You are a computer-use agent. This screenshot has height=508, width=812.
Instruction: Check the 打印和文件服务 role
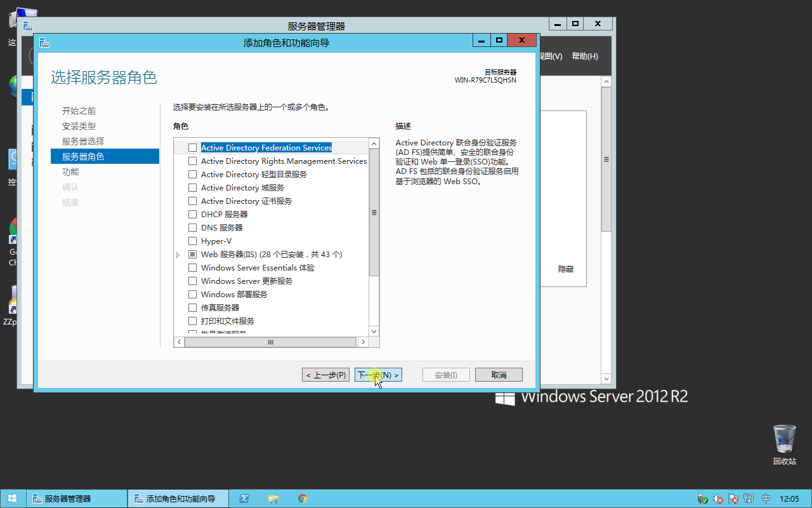click(193, 321)
